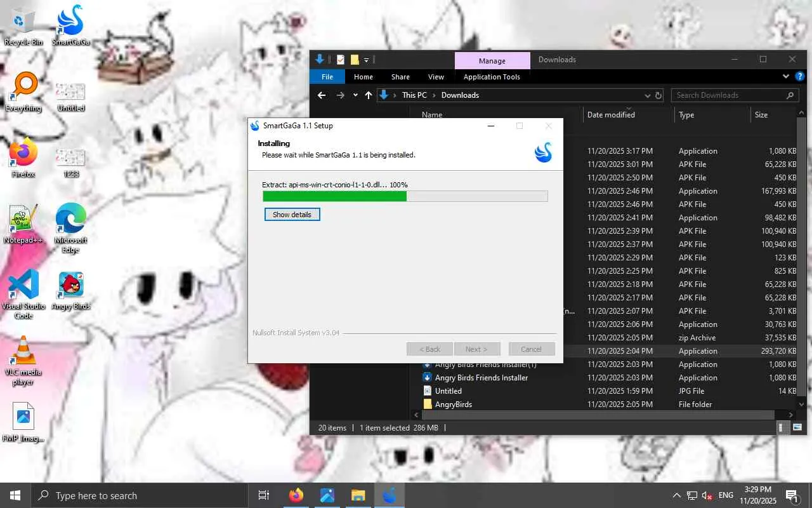The width and height of the screenshot is (812, 508).
Task: Open the Everything search desktop shortcut
Action: click(x=23, y=92)
